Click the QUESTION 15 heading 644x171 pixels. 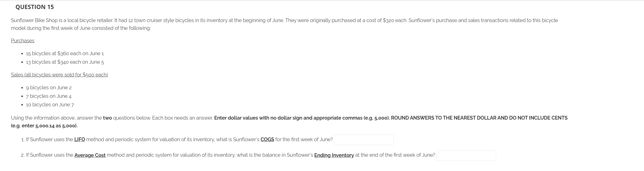[x=35, y=7]
